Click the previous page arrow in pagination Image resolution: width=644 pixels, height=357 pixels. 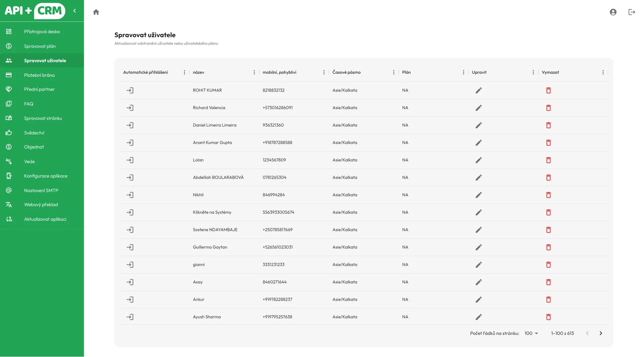pyautogui.click(x=587, y=333)
